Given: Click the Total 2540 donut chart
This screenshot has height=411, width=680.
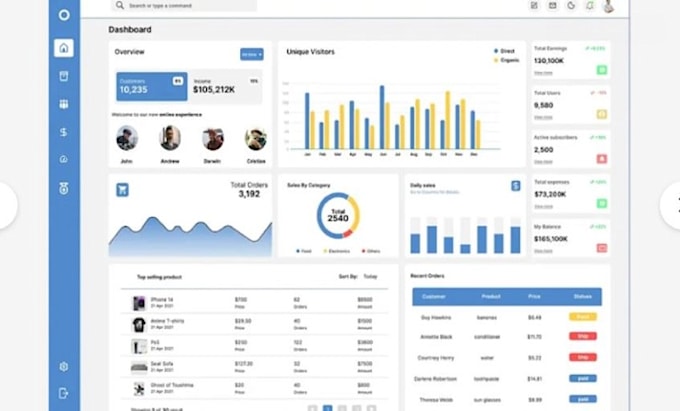Looking at the screenshot, I should click(338, 215).
